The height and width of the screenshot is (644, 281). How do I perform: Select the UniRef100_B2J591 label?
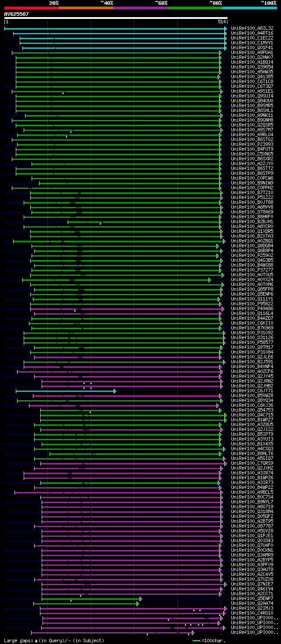(x=252, y=362)
